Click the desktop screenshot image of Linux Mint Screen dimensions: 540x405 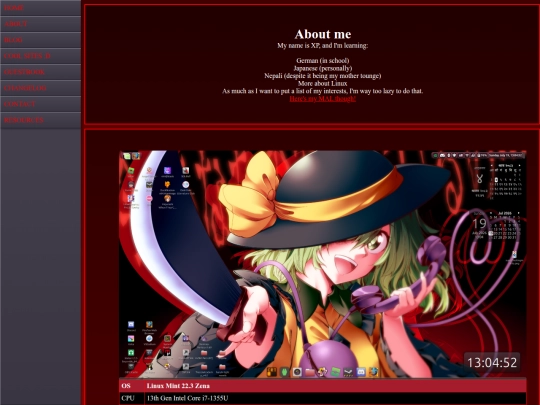point(323,264)
